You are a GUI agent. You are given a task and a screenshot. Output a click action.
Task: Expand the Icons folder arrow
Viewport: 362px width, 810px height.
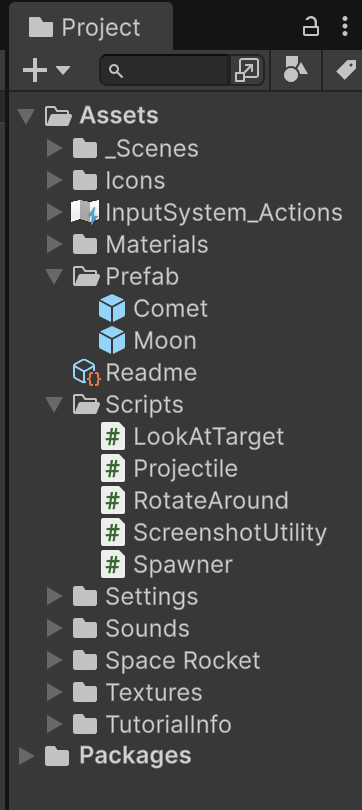pos(54,180)
